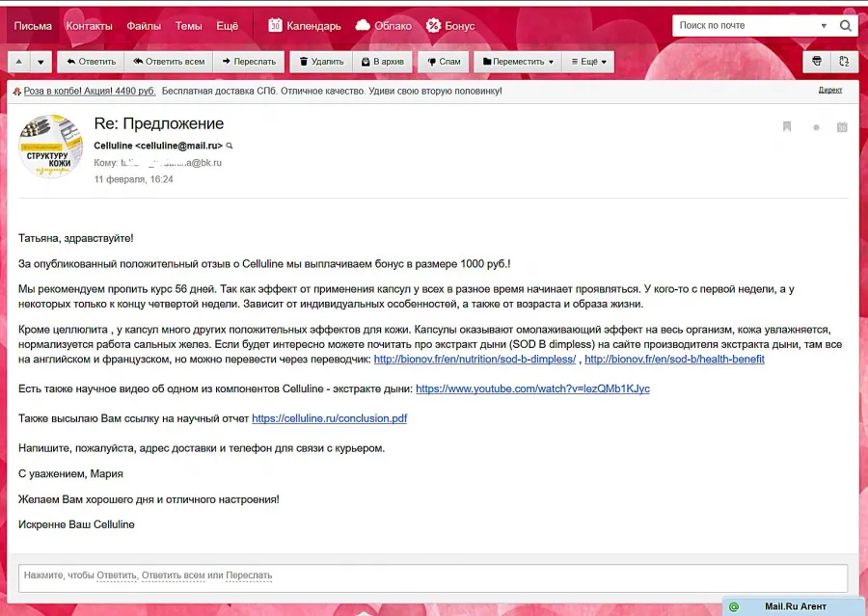Screen dimensions: 868x616
Task: Add email to calendar via calendar icon
Action: (842, 126)
